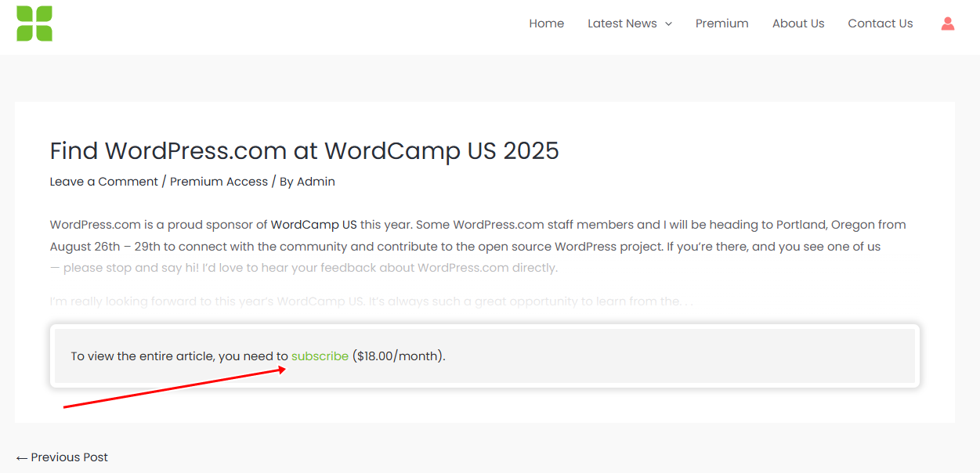Follow the Leave a Comment link
Viewport: 980px width, 473px height.
[104, 182]
